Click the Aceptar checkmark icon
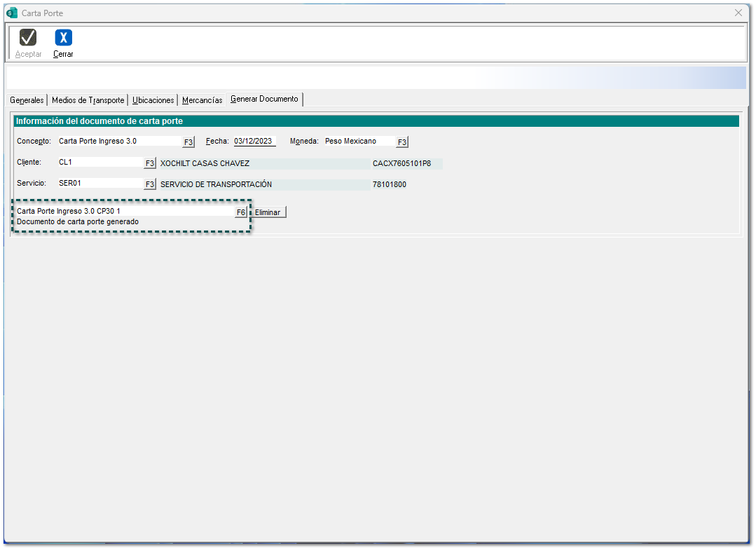 point(28,38)
